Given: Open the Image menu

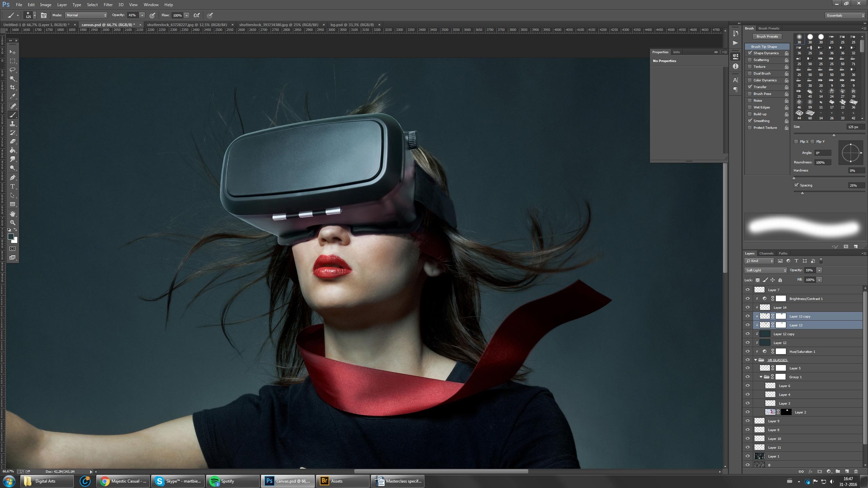Looking at the screenshot, I should pos(46,5).
